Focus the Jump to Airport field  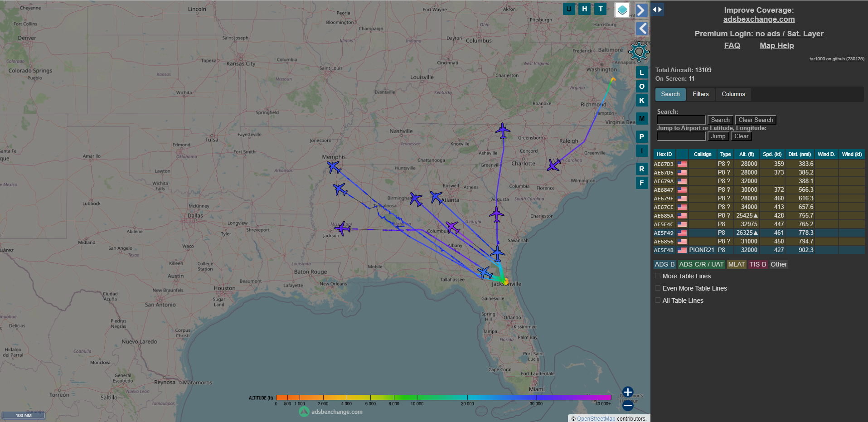coord(681,136)
